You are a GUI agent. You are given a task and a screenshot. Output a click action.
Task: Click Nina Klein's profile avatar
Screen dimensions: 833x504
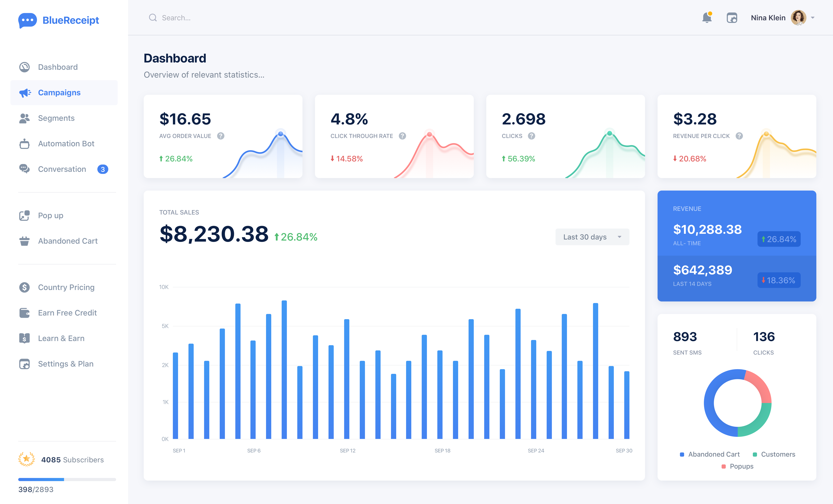(798, 18)
